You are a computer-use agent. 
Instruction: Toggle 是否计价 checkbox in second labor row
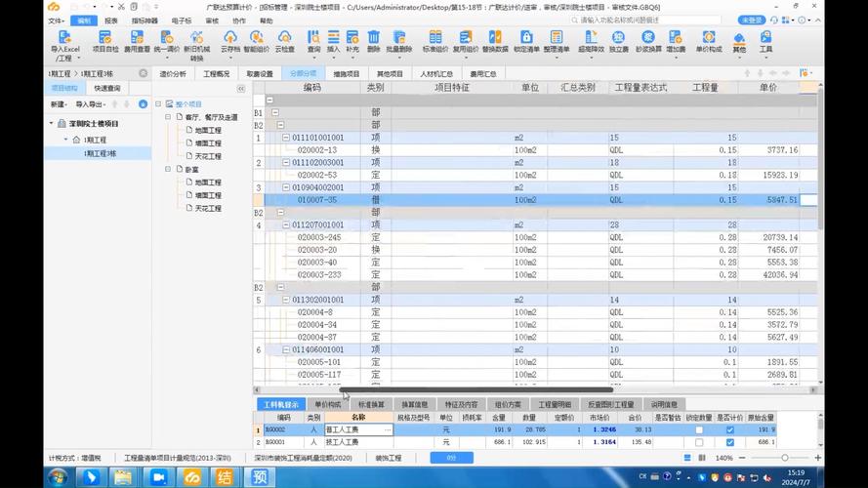729,442
